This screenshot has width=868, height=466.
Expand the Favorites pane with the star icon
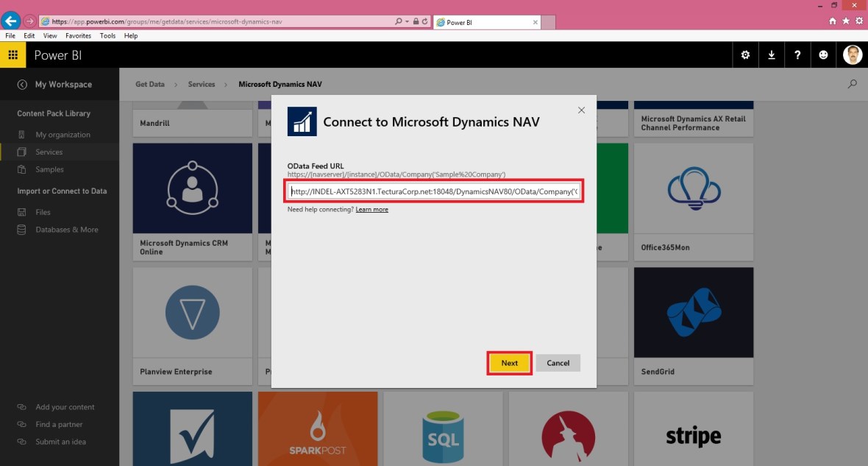click(844, 21)
